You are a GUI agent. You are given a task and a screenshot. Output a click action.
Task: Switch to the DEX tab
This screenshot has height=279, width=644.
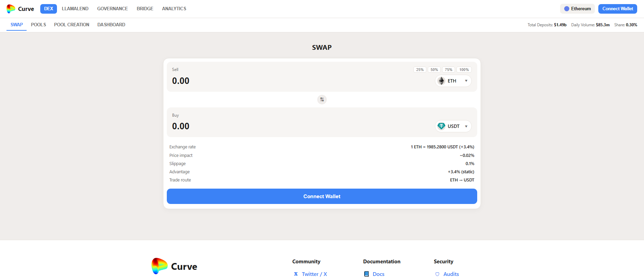click(48, 9)
